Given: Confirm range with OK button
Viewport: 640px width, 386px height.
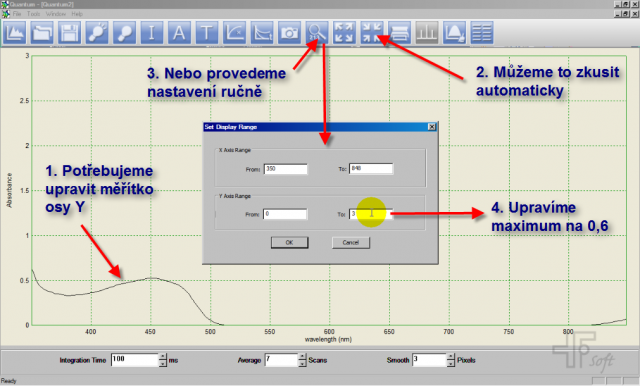Looking at the screenshot, I should (289, 242).
